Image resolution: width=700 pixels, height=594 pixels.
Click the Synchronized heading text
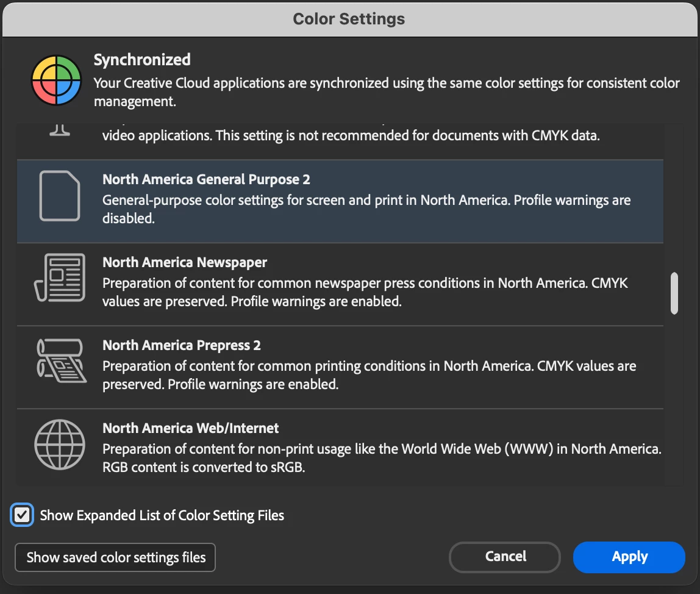click(x=142, y=60)
